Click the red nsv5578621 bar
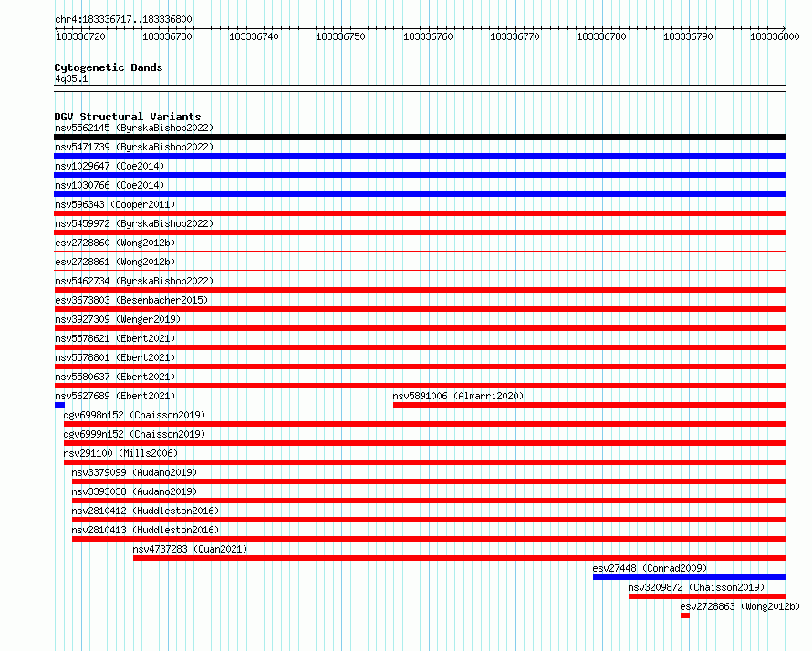The image size is (812, 651). [x=420, y=347]
